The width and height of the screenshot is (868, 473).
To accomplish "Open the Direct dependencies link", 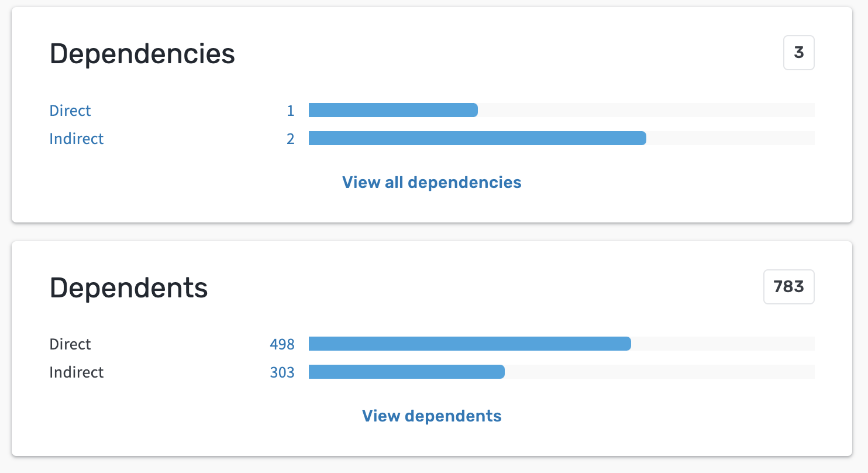I will [70, 110].
